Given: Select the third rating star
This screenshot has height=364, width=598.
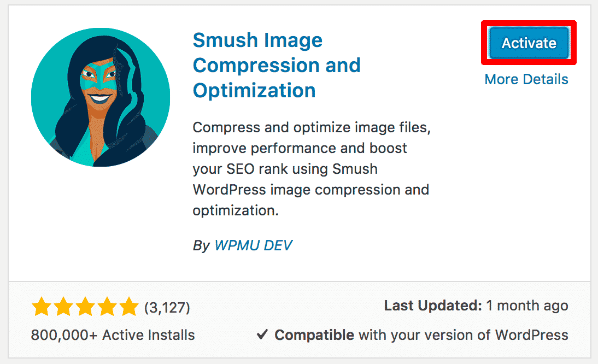Looking at the screenshot, I should click(x=85, y=307).
